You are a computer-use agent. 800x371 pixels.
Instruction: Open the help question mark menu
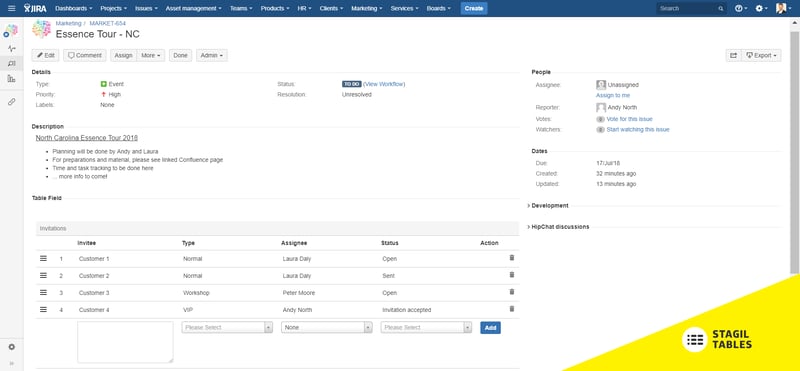point(741,8)
